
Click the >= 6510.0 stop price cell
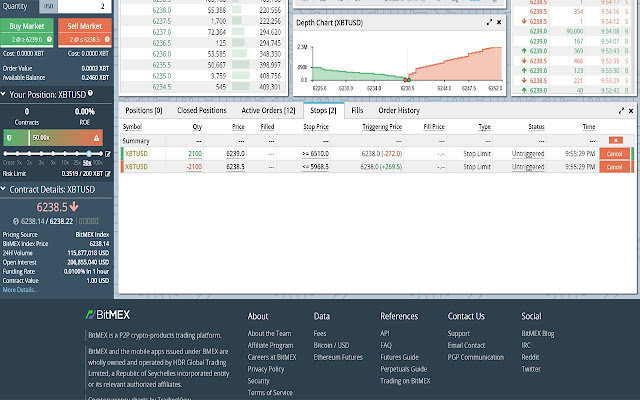pyautogui.click(x=316, y=154)
